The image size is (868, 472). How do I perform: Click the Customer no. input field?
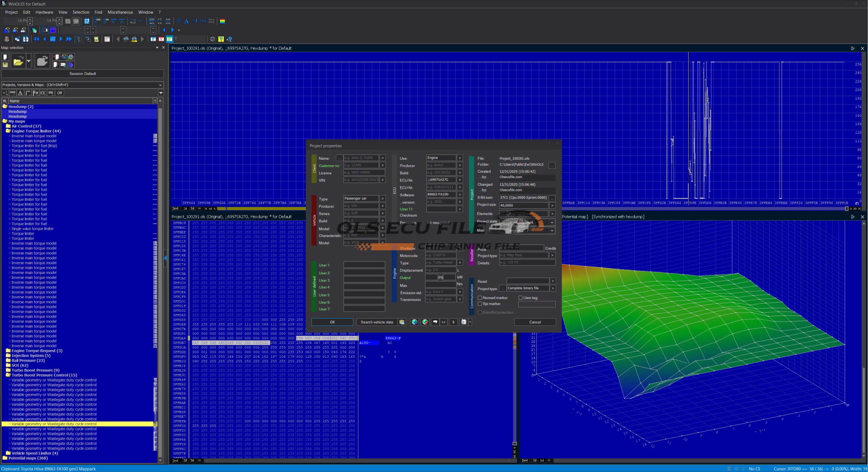click(x=361, y=165)
